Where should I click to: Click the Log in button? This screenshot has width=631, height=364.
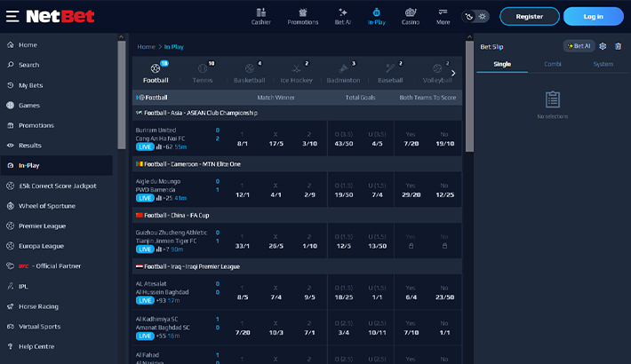(x=593, y=17)
